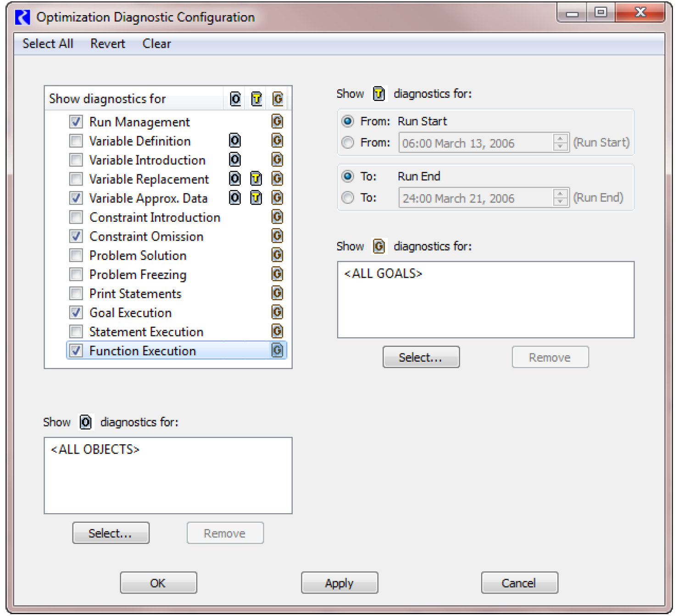Screen dimensions: 678x616
Task: Increment the From date spinner arrows
Action: tap(560, 139)
